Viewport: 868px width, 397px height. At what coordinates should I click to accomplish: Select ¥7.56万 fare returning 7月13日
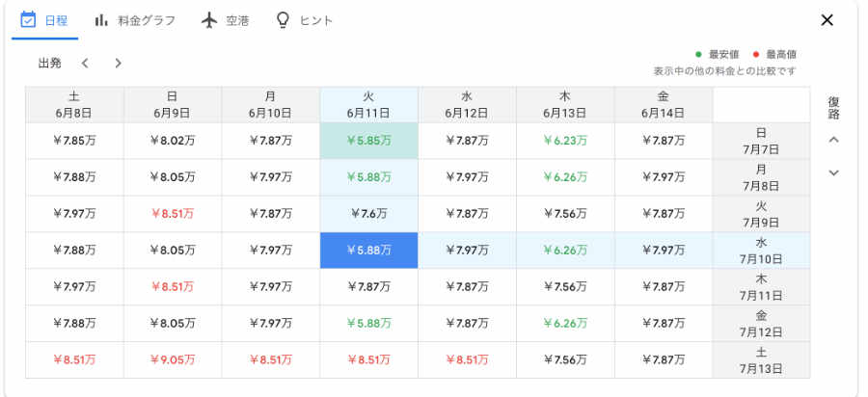click(x=565, y=360)
